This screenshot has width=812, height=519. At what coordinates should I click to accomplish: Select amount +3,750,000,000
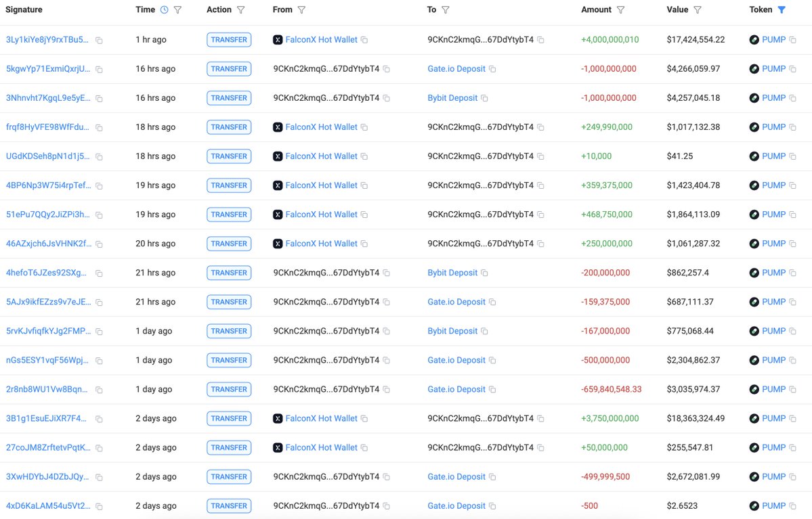coord(610,419)
